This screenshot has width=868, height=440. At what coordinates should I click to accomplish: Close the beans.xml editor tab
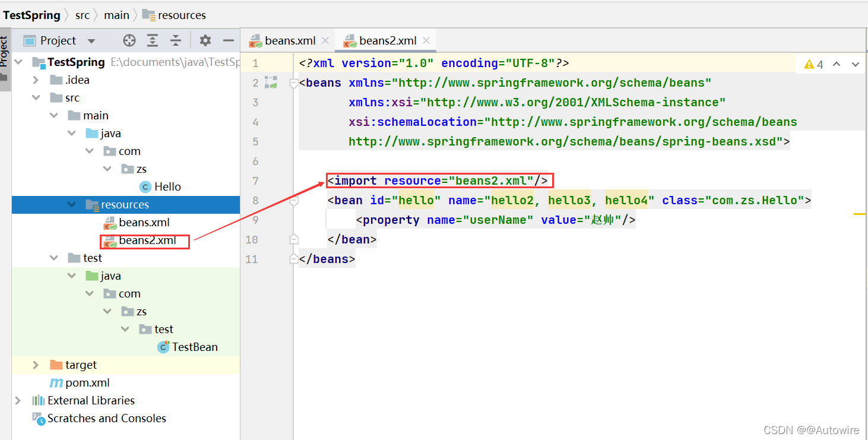coord(325,40)
